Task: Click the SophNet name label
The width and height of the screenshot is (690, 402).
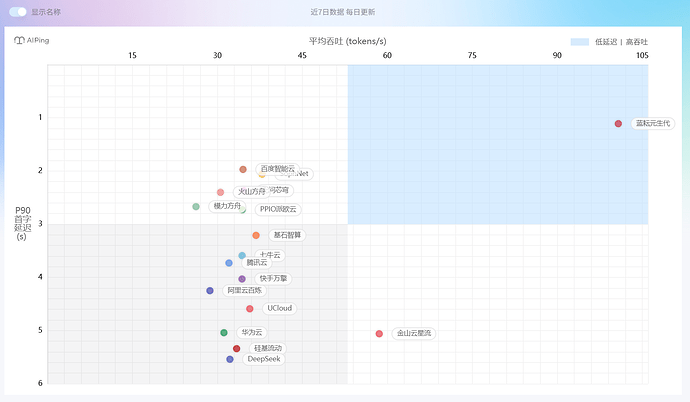Action: pos(299,174)
